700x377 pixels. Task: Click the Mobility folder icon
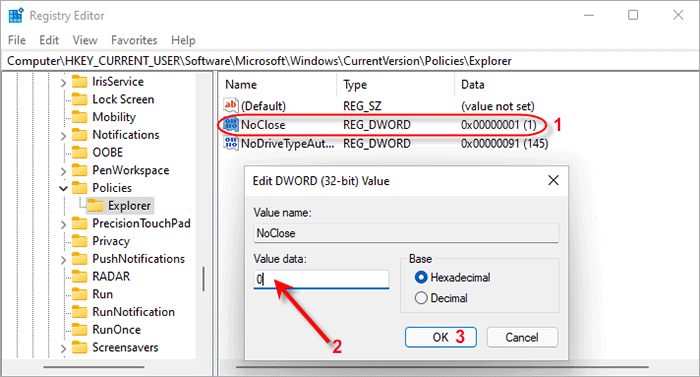click(79, 117)
